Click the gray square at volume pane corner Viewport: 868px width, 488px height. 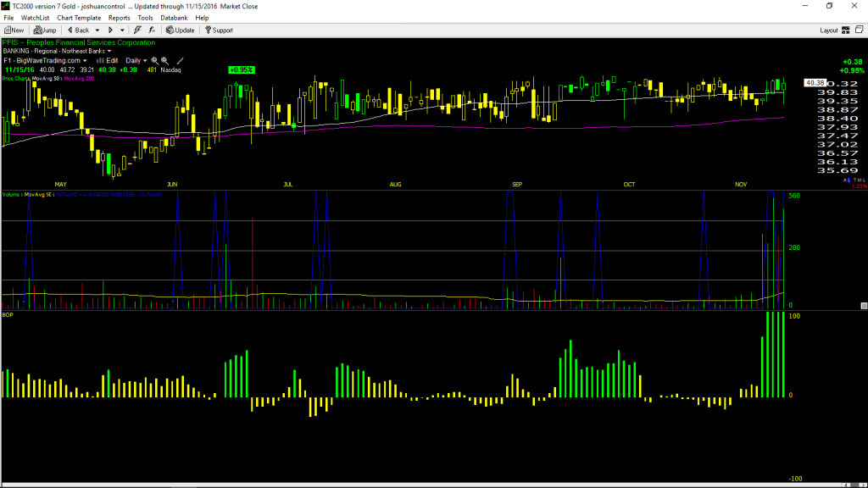[x=864, y=305]
